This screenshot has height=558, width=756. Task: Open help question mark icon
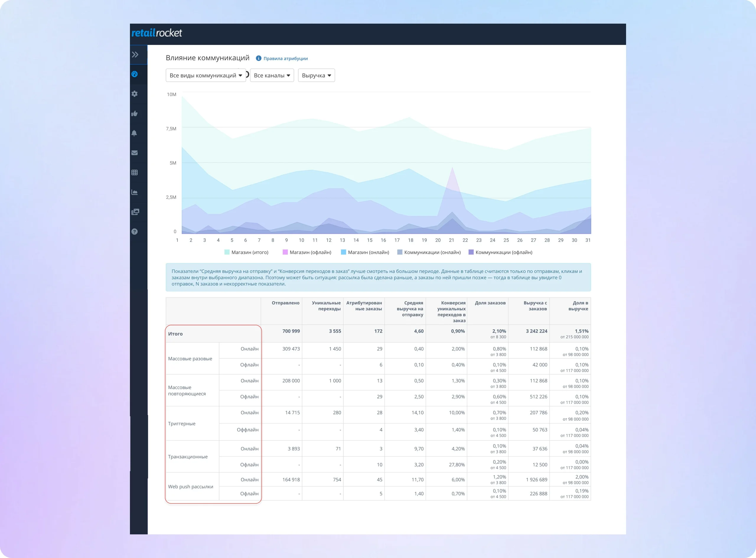pos(134,232)
